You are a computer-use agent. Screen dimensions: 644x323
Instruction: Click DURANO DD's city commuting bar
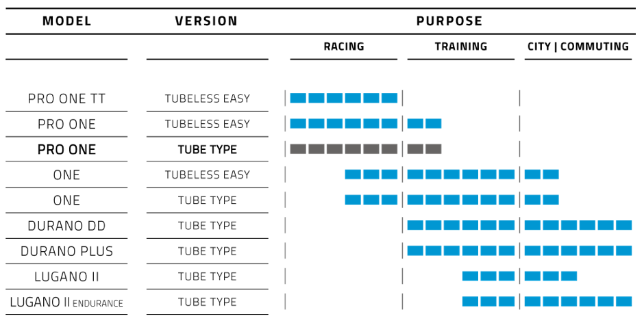(578, 225)
